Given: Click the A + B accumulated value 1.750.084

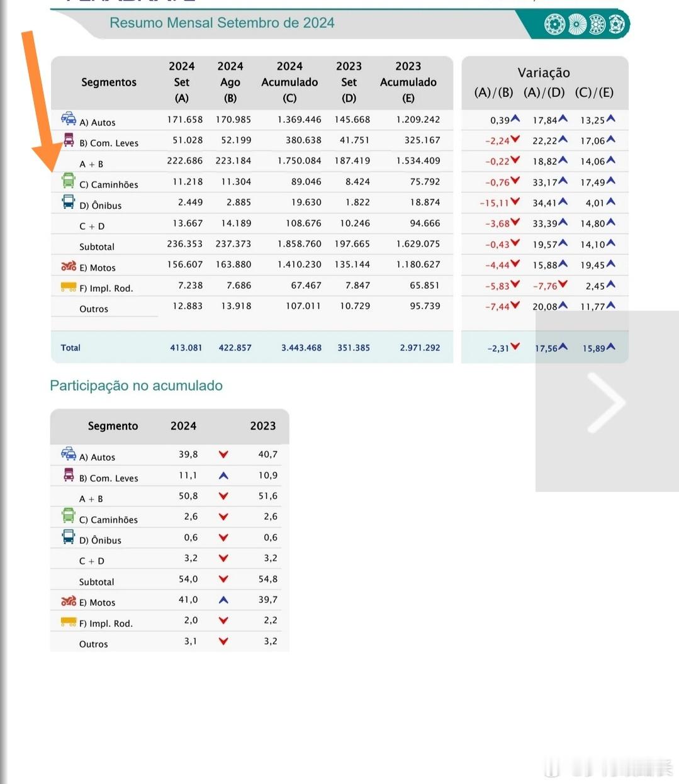Looking at the screenshot, I should (300, 161).
